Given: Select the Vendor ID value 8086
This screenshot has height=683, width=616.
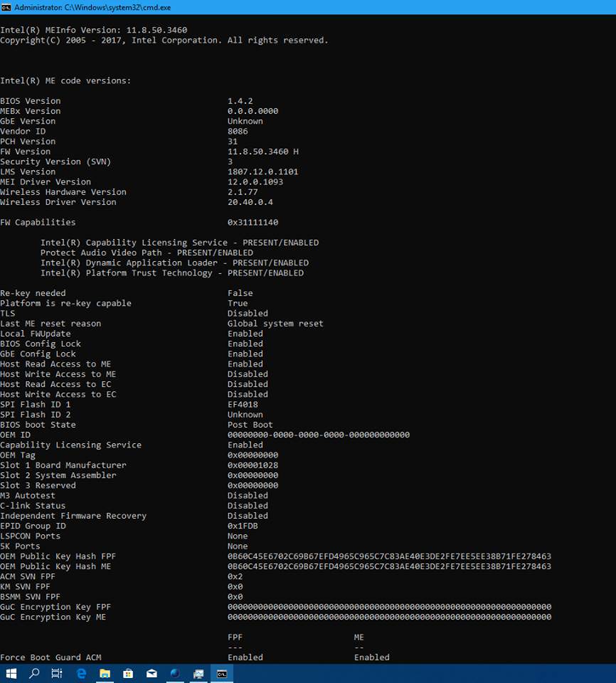Looking at the screenshot, I should click(x=238, y=131).
